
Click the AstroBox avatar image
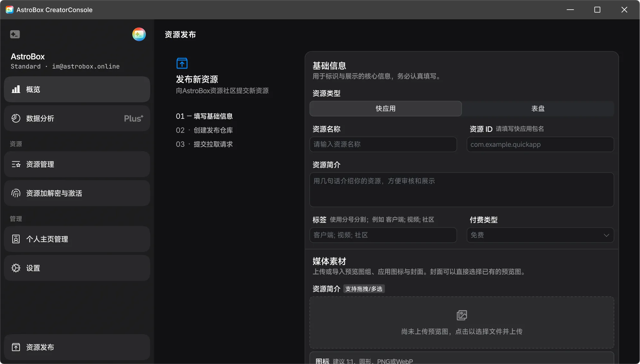139,34
